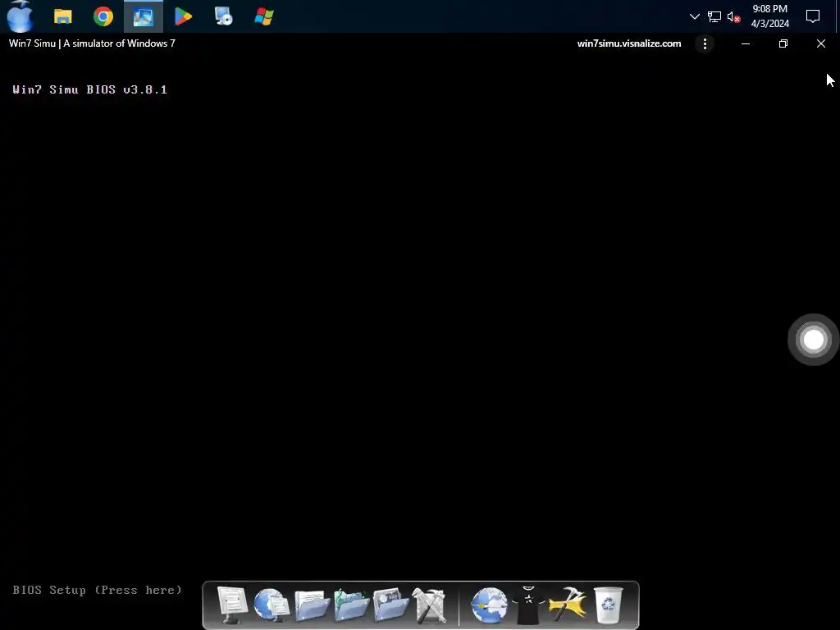Viewport: 840px width, 630px height.
Task: Open the pictures folder in the dock
Action: (390, 605)
